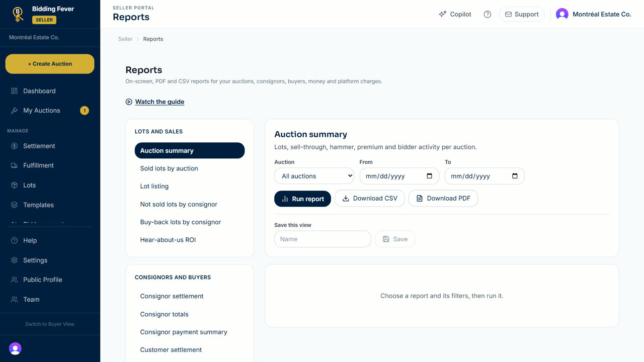Click the Dashboard grid icon in sidebar

pyautogui.click(x=14, y=91)
